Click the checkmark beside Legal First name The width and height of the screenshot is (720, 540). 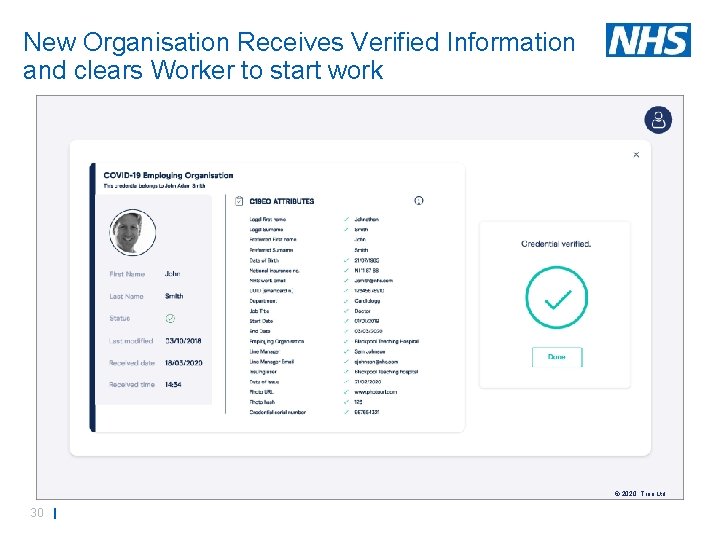point(346,219)
